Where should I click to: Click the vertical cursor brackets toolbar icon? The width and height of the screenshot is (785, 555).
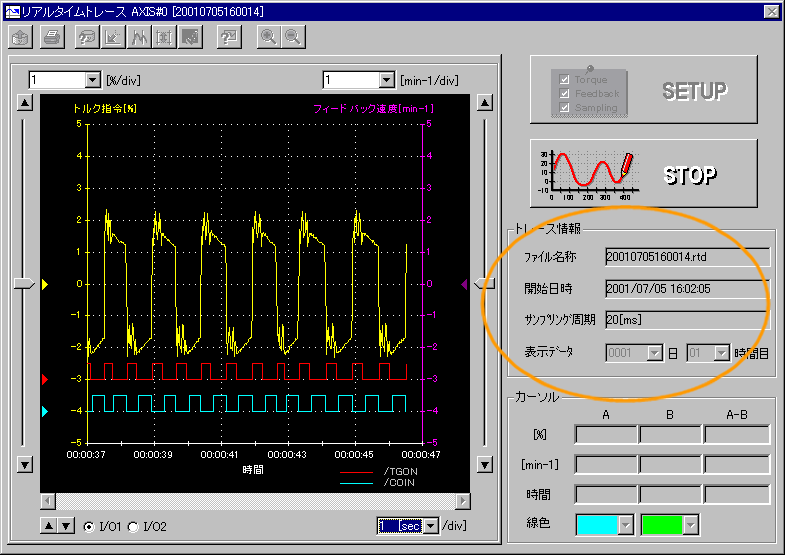pos(165,37)
